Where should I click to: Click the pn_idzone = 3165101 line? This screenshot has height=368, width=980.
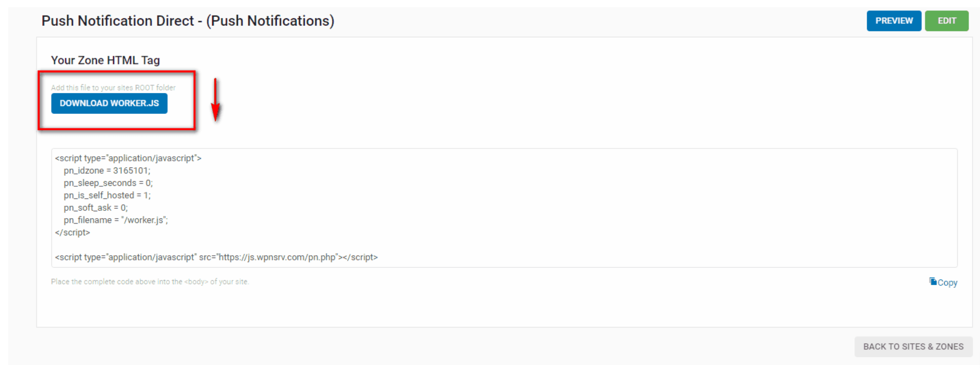click(x=107, y=171)
